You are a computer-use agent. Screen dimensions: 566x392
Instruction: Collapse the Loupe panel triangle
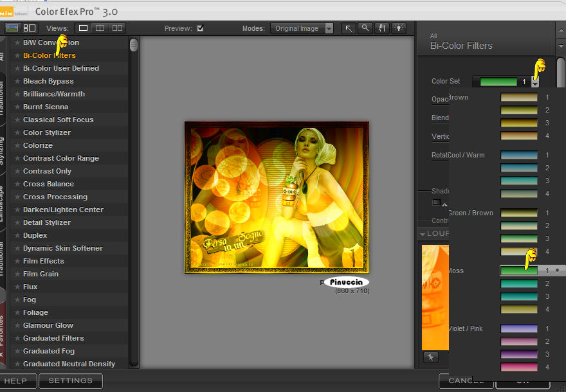point(423,233)
